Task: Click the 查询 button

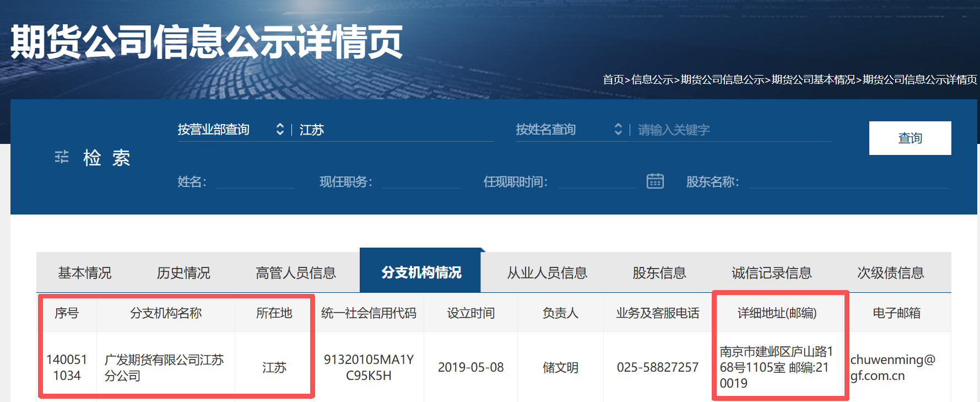Action: pos(910,138)
